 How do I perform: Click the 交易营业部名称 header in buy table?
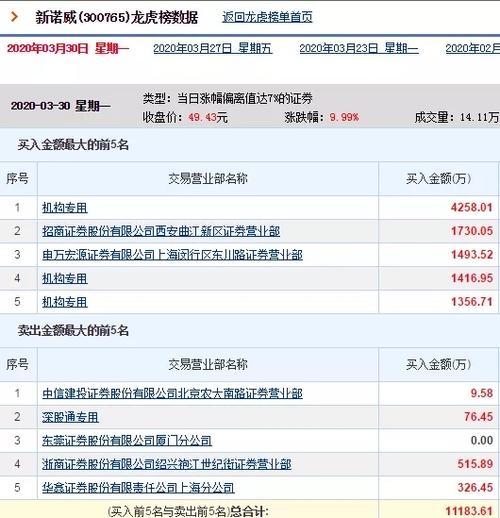pyautogui.click(x=208, y=179)
